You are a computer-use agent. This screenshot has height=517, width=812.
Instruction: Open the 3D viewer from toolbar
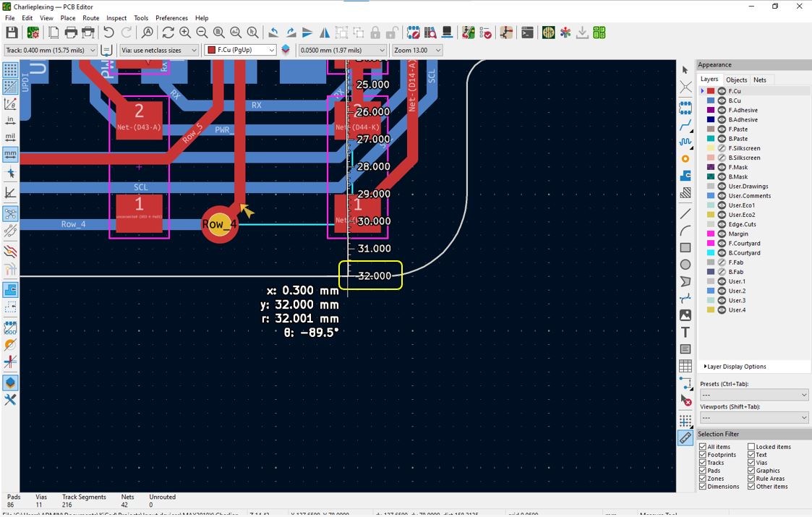point(447,33)
